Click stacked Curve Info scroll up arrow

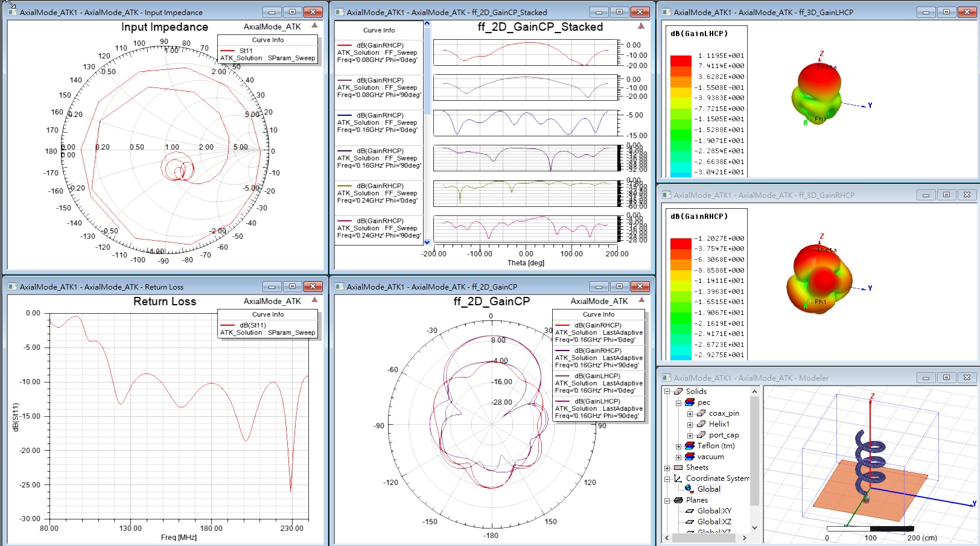(427, 24)
